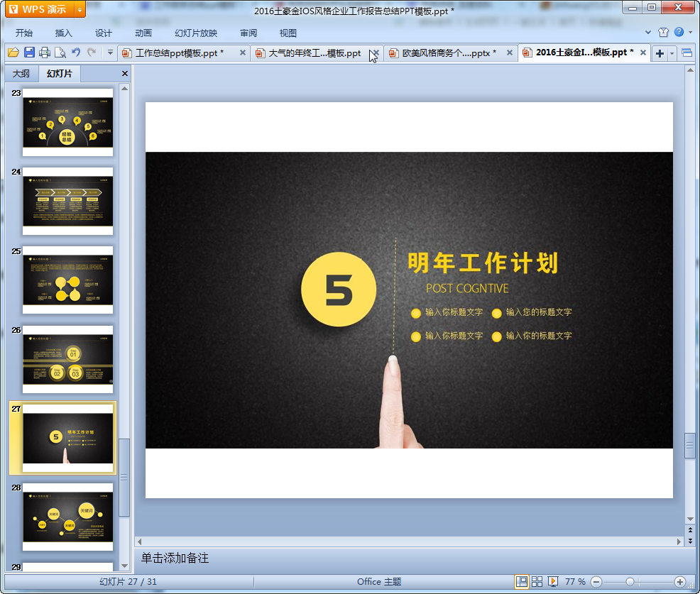Switch to the 大纲 outline pane tab
700x594 pixels.
coord(21,74)
